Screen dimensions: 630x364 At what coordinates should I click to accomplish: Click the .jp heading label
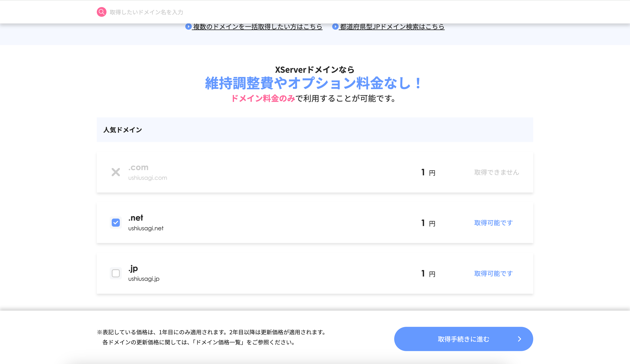coord(133,268)
